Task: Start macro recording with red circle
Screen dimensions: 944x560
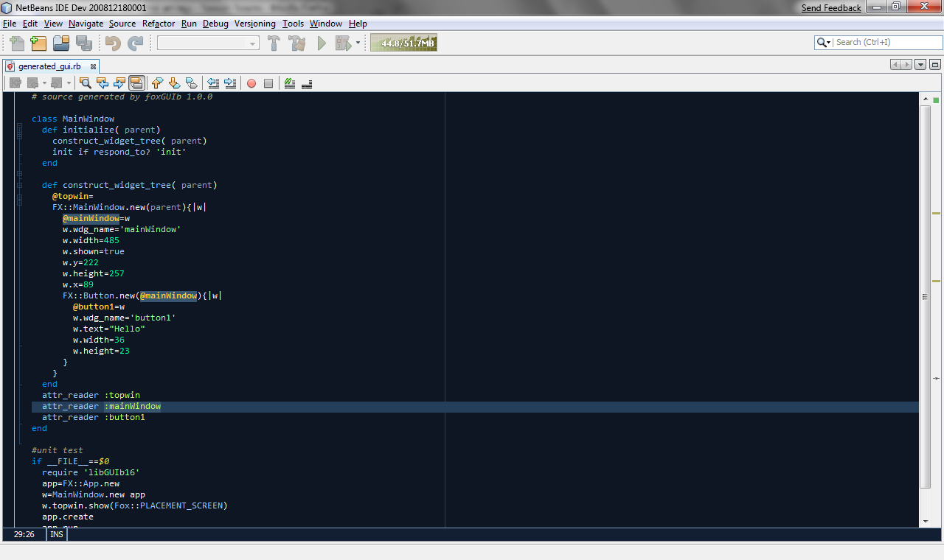Action: point(251,83)
